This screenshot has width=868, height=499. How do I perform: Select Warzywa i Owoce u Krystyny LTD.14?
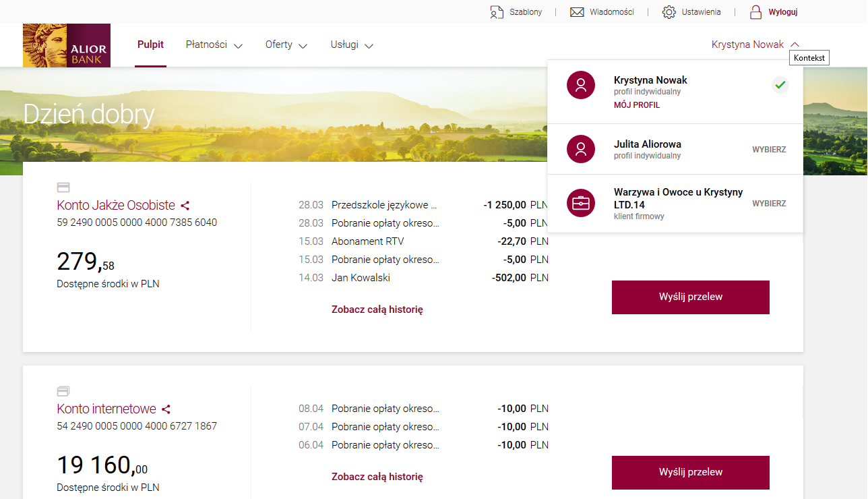click(679, 198)
